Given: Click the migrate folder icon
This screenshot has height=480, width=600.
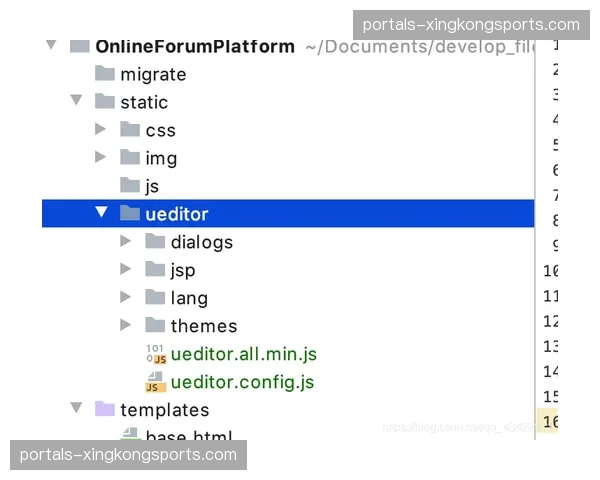Looking at the screenshot, I should (x=105, y=74).
